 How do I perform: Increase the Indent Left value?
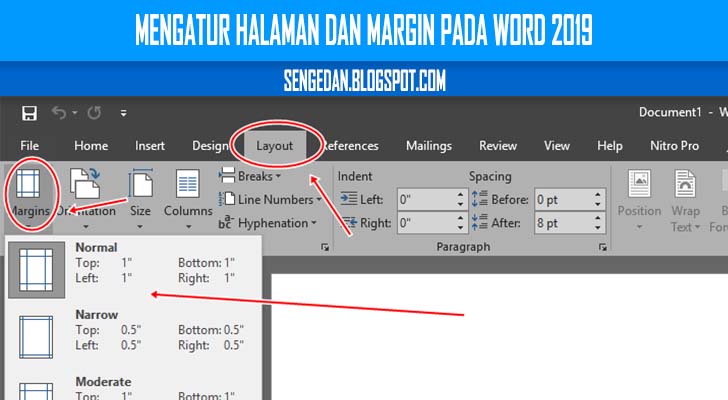tap(460, 194)
